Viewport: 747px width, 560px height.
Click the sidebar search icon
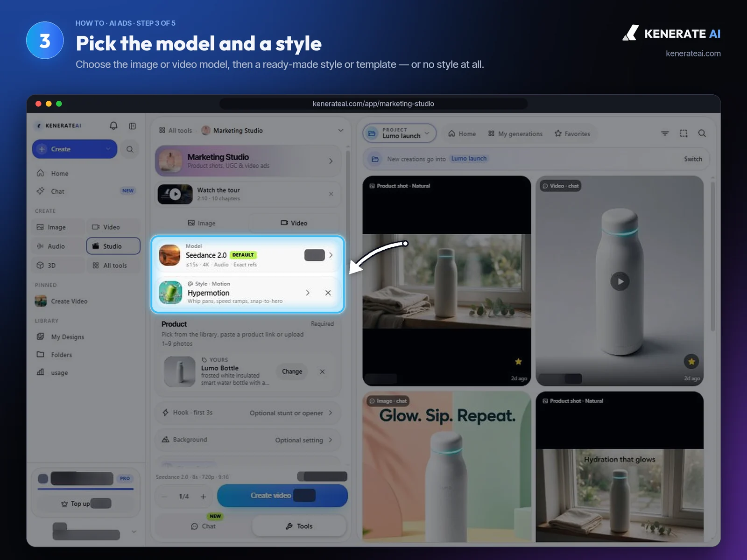(130, 149)
